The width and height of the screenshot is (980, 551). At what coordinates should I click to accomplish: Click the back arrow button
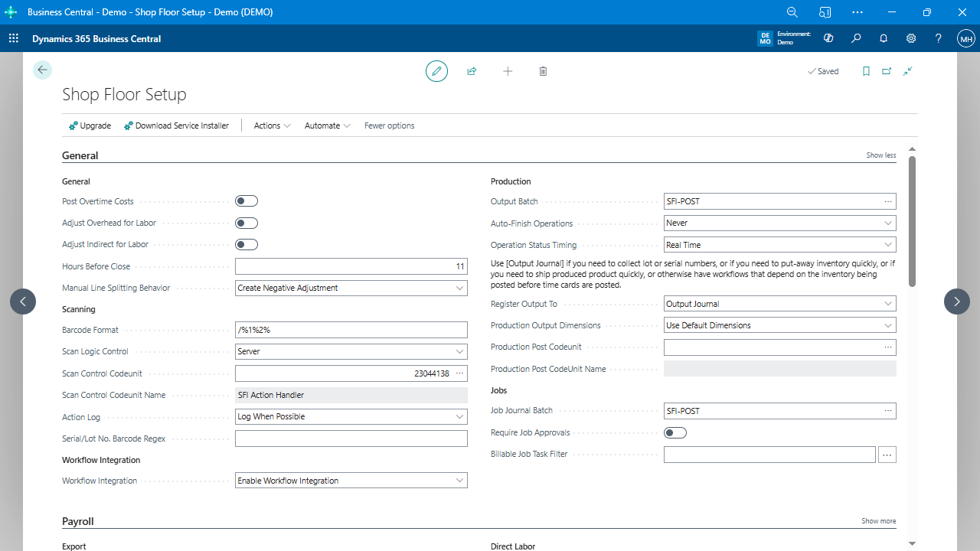pyautogui.click(x=42, y=70)
